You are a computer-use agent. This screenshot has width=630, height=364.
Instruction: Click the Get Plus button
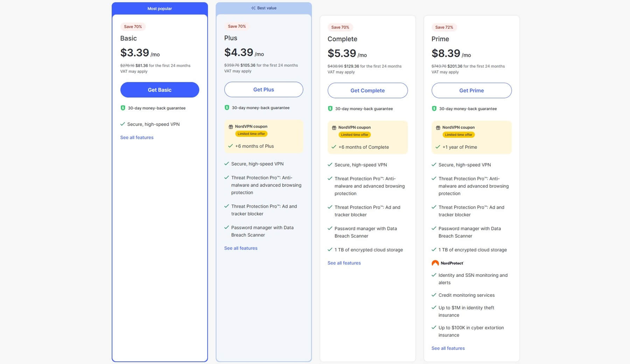[x=264, y=89]
